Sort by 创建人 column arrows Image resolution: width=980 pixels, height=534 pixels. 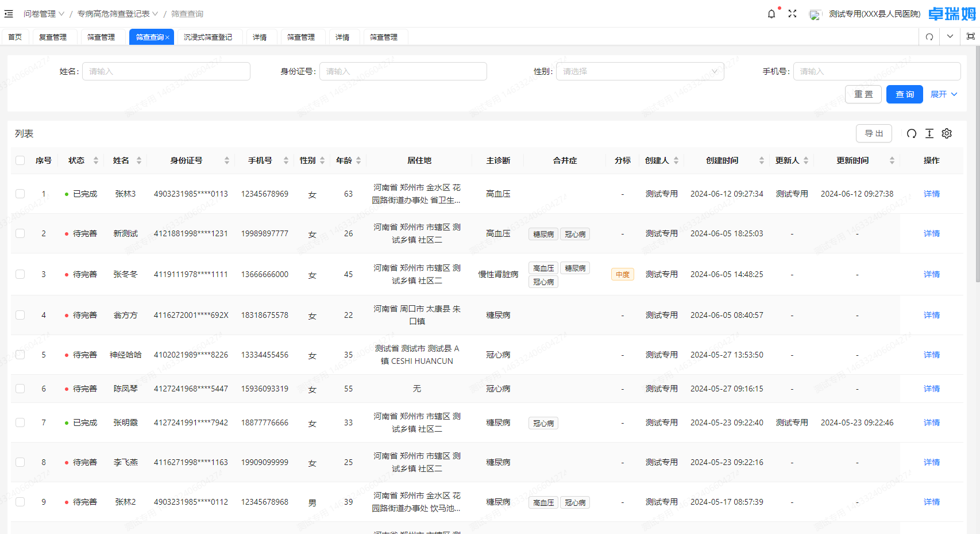click(676, 160)
